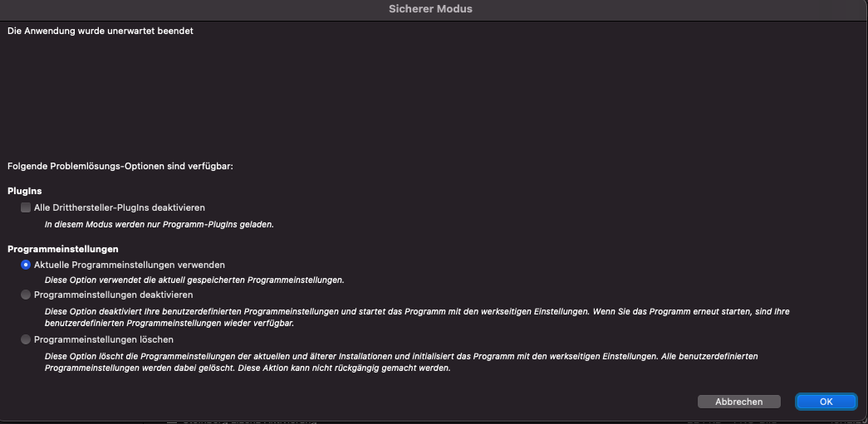Screen dimensions: 868x424
Task: Enable the Alle Dritthersteller-PlugIns deaktivieren checkbox
Action: 26,208
